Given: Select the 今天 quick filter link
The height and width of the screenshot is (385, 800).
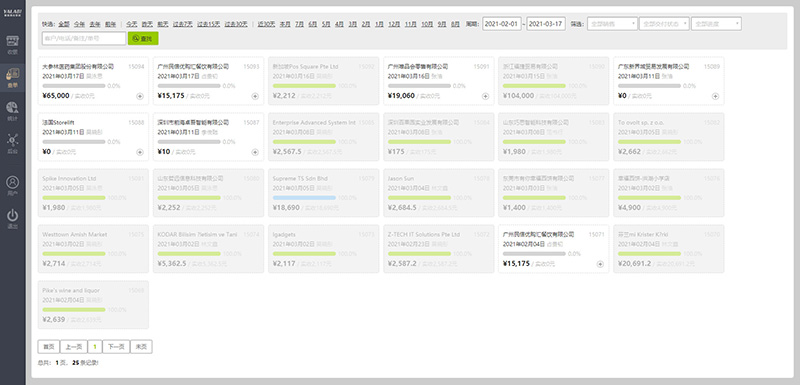Looking at the screenshot, I should click(132, 24).
